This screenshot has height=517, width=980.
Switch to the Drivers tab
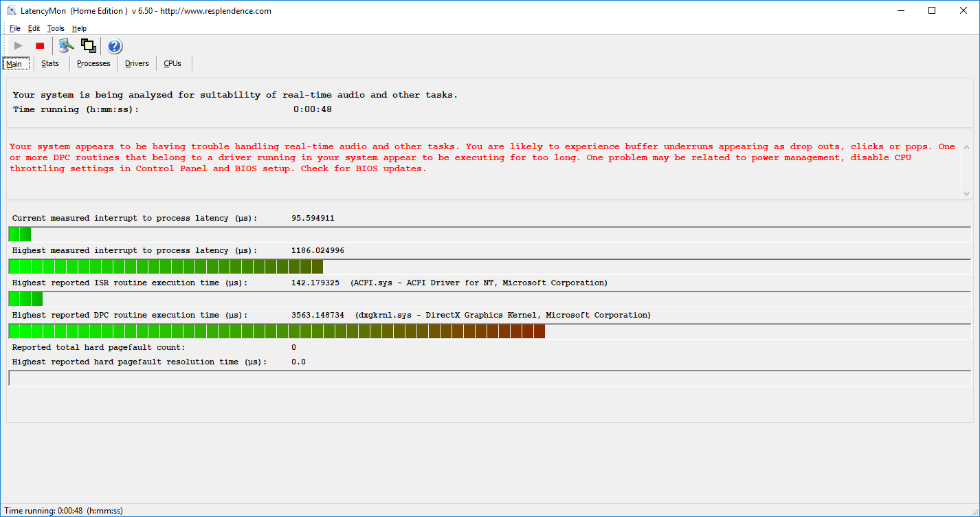coord(137,63)
